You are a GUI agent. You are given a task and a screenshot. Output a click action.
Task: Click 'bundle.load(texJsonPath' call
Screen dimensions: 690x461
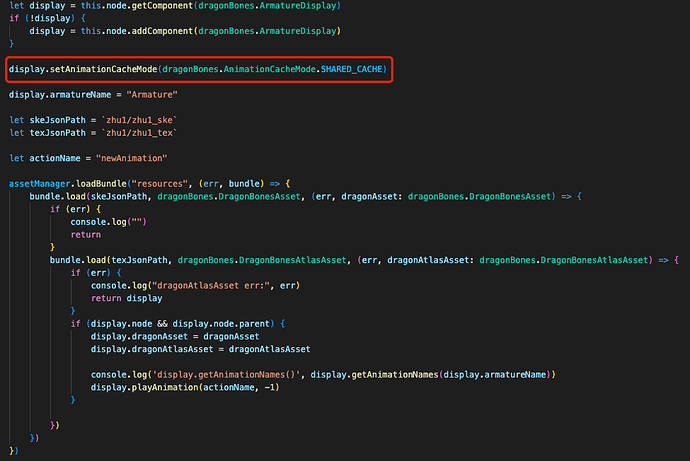coord(108,260)
